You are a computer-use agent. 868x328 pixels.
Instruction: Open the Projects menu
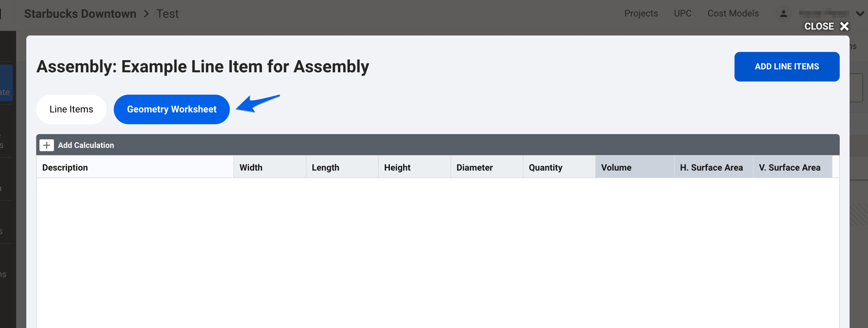click(x=641, y=13)
